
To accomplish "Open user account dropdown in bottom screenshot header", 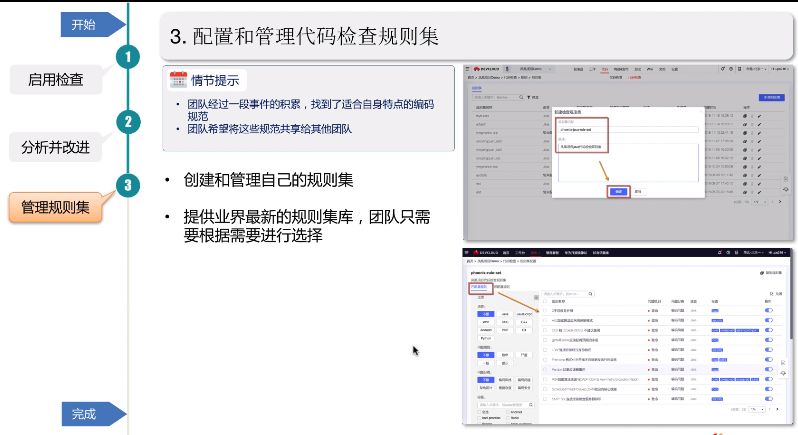I will pos(778,252).
